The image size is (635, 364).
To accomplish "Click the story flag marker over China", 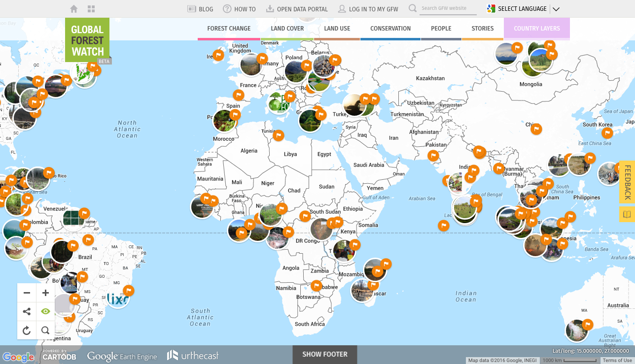I will 536,129.
